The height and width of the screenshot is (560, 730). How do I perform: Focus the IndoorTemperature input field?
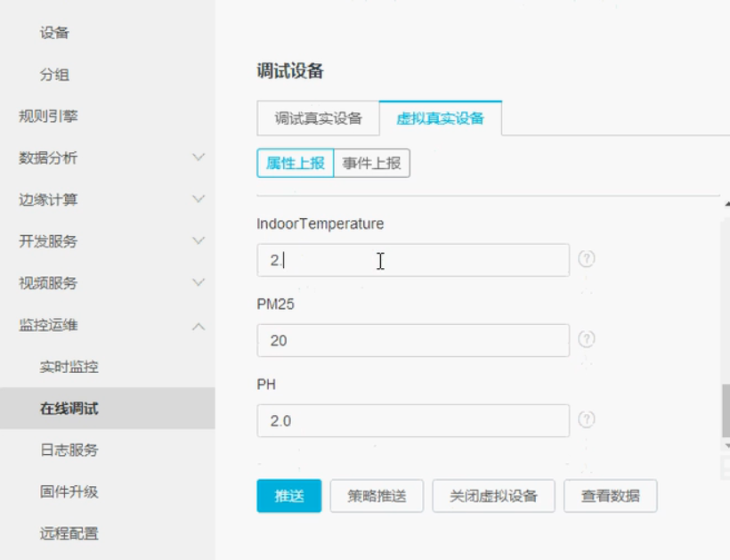412,260
